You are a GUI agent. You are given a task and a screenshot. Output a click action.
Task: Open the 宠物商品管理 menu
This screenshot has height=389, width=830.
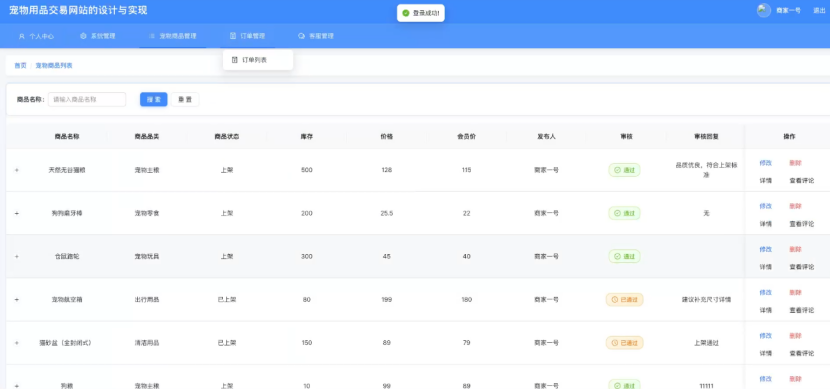173,36
